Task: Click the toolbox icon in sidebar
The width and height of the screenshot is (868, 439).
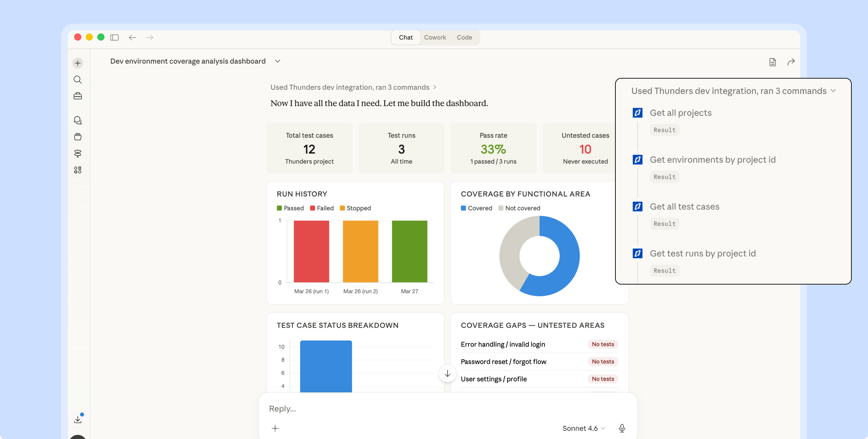Action: point(78,96)
